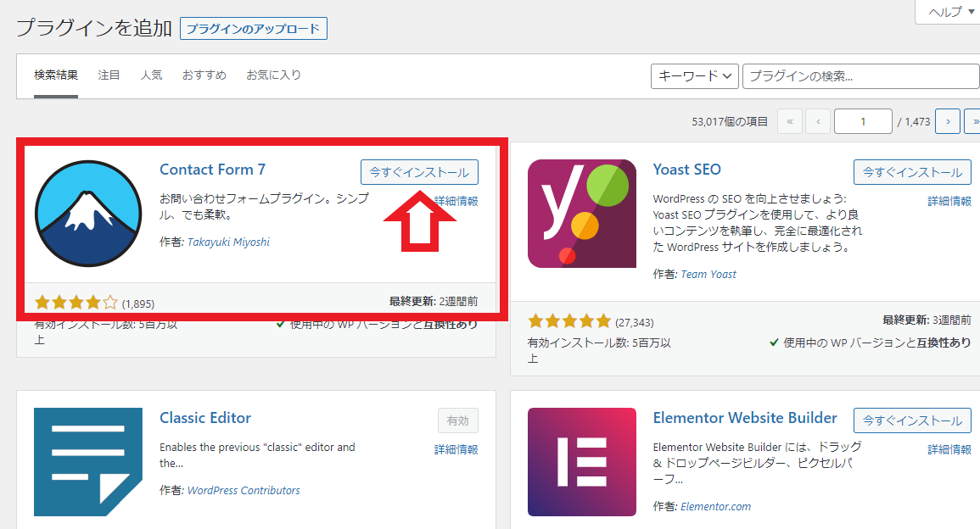Click the Contact Form 7 star rating
This screenshot has width=980, height=529.
pos(76,303)
